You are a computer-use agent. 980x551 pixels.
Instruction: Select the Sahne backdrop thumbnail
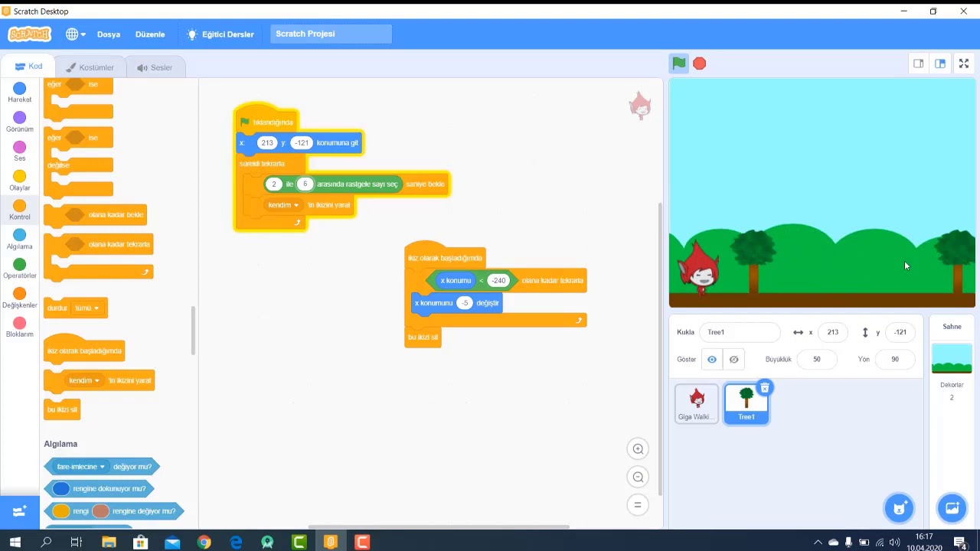[952, 358]
